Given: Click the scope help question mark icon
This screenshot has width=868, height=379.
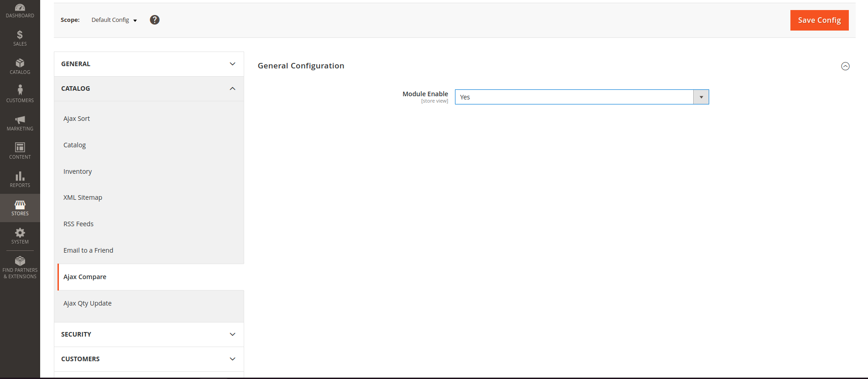Looking at the screenshot, I should point(155,20).
